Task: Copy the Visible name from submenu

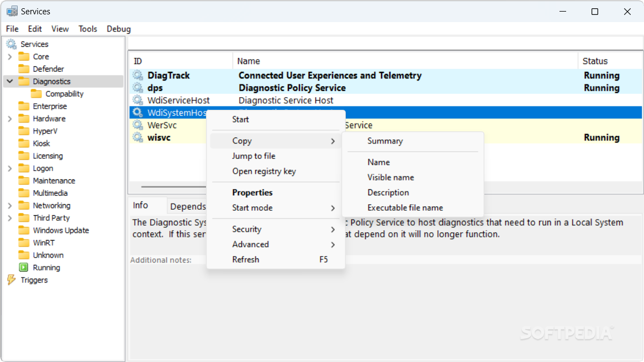Action: [413, 177]
